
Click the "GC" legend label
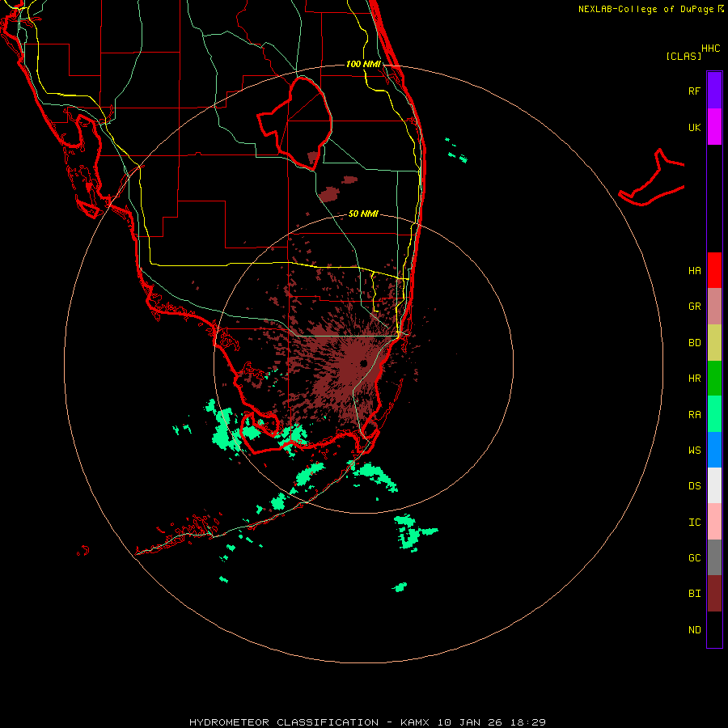point(694,558)
